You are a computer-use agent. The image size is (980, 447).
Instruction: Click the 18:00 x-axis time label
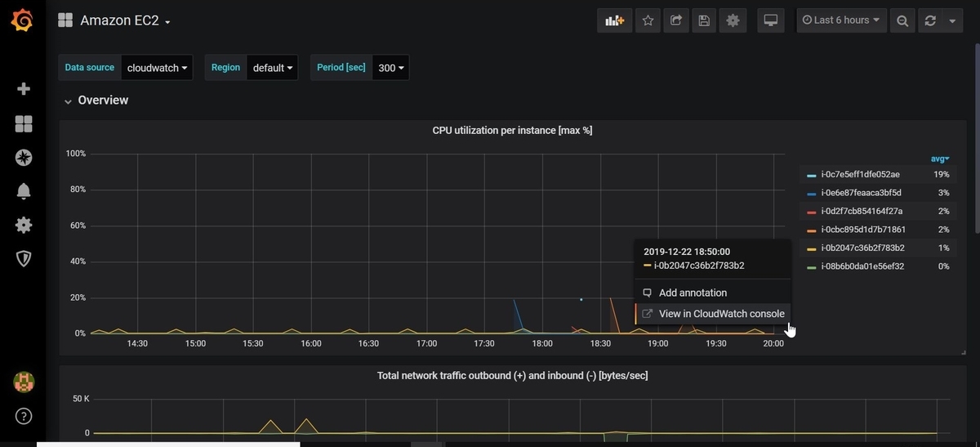point(542,344)
